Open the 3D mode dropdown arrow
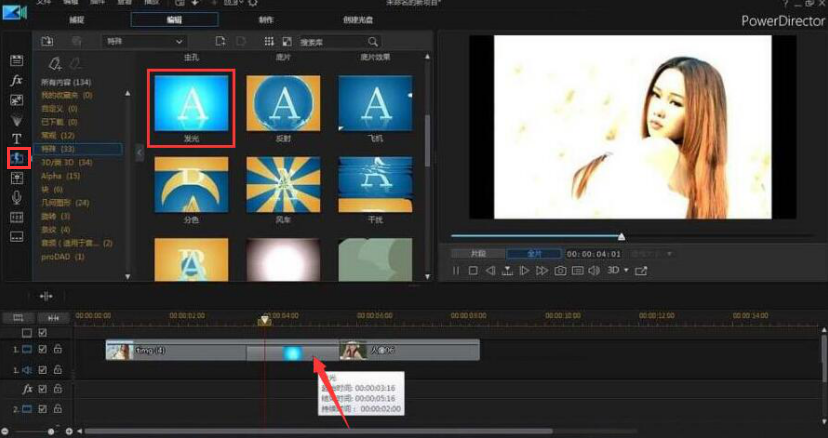This screenshot has height=438, width=828. click(x=626, y=270)
